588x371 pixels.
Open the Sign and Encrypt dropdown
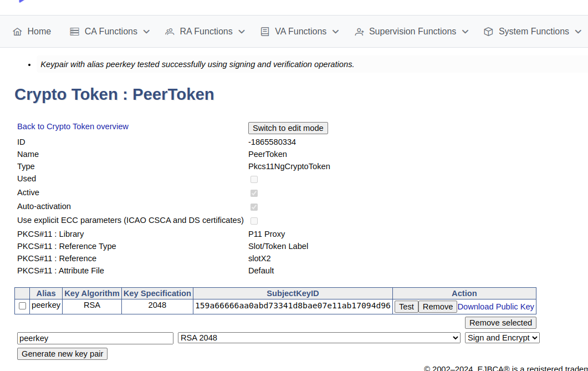click(502, 338)
